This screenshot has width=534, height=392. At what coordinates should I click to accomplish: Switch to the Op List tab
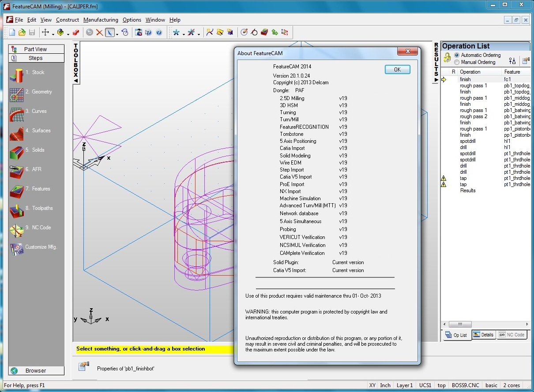(x=457, y=335)
